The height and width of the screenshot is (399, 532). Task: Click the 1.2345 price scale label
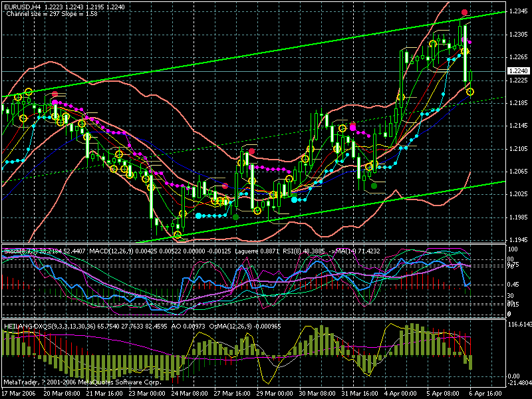pos(518,11)
